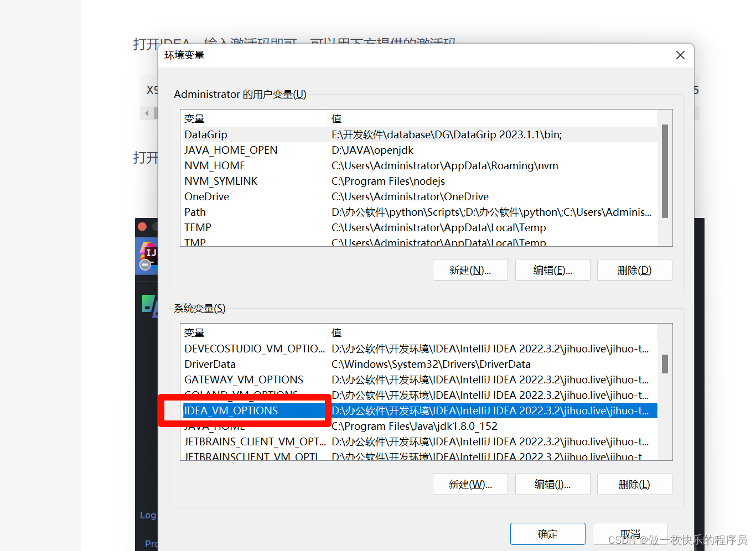
Task: Click the user variables list scrollbar thumb
Action: click(x=665, y=171)
